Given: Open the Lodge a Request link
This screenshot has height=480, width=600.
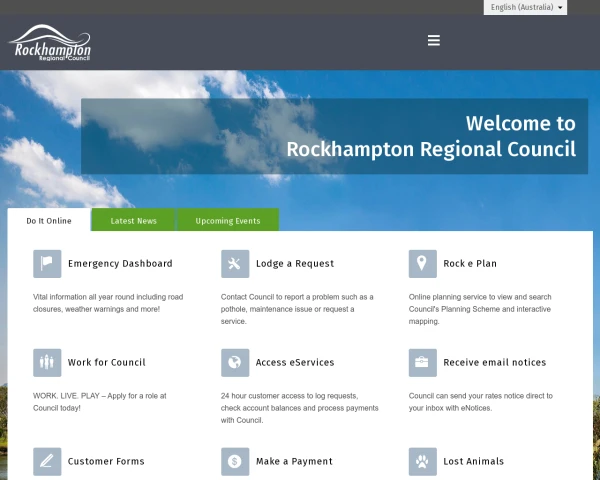Looking at the screenshot, I should (295, 264).
